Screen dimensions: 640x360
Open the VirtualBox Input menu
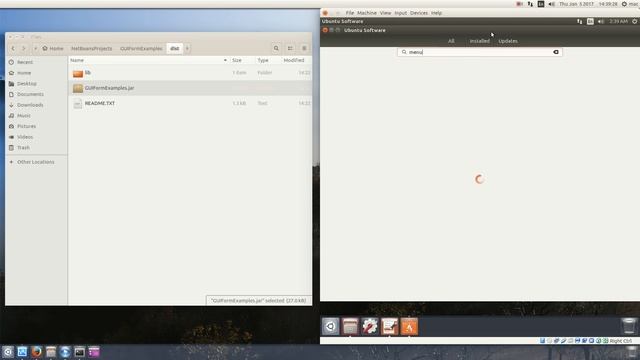[400, 13]
